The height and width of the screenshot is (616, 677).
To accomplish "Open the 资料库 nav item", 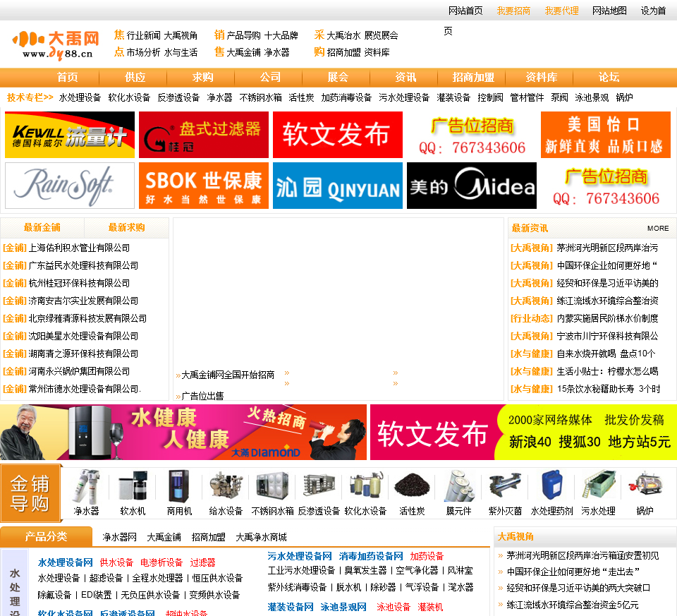I will 542,78.
